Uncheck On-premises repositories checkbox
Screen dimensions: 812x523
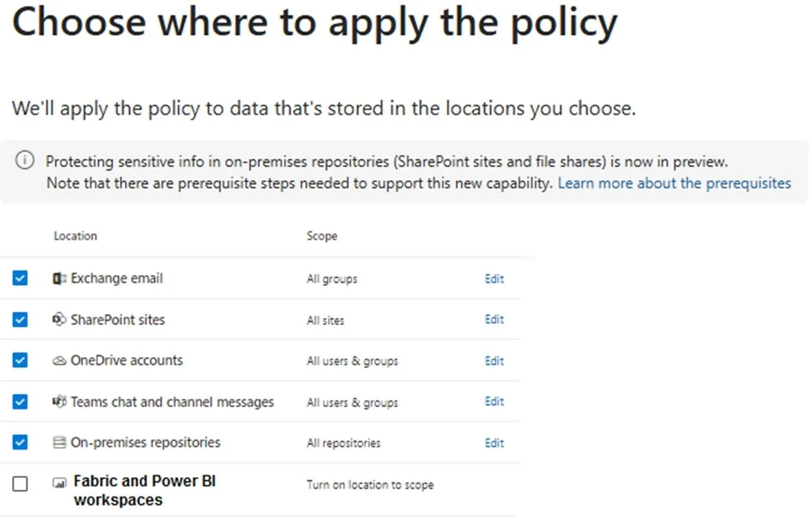click(20, 442)
